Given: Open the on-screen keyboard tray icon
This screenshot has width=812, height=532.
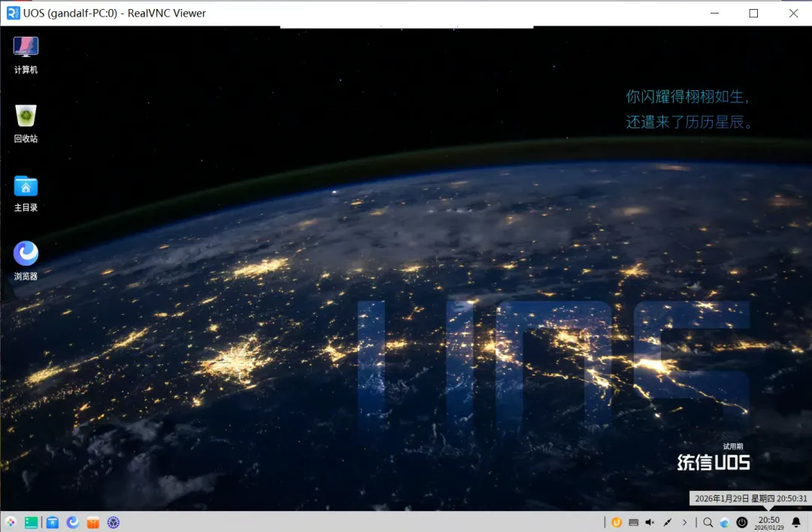Looking at the screenshot, I should pyautogui.click(x=633, y=523).
